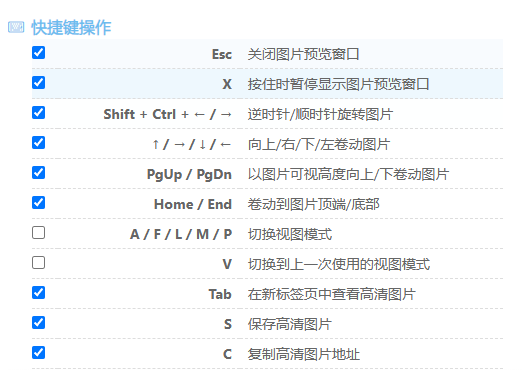Disable the S save HD image checkbox
The image size is (522, 370).
point(39,323)
